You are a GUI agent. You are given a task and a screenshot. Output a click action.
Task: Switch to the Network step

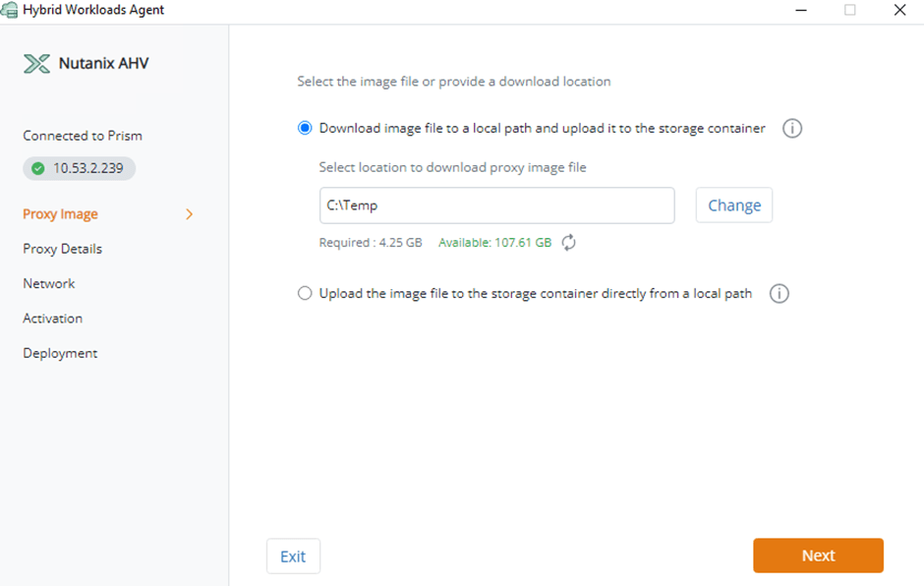pos(49,283)
